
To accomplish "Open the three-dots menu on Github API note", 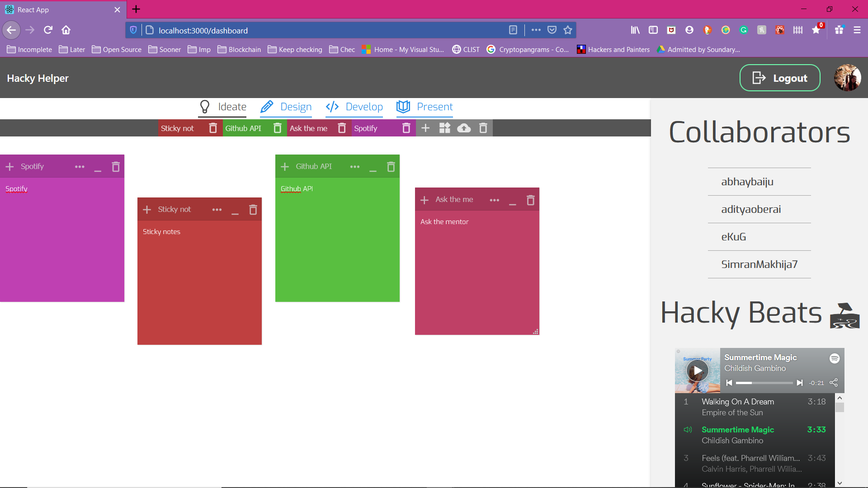I will (355, 167).
